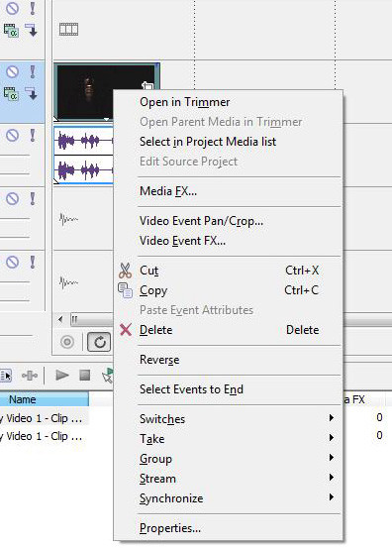Open the topmost track's track motion icon
The height and width of the screenshot is (548, 392).
(x=11, y=31)
